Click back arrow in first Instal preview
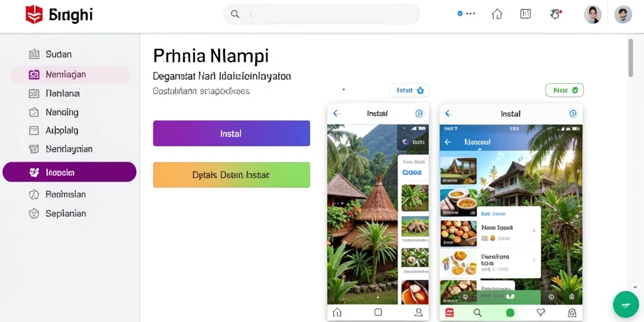 [336, 113]
